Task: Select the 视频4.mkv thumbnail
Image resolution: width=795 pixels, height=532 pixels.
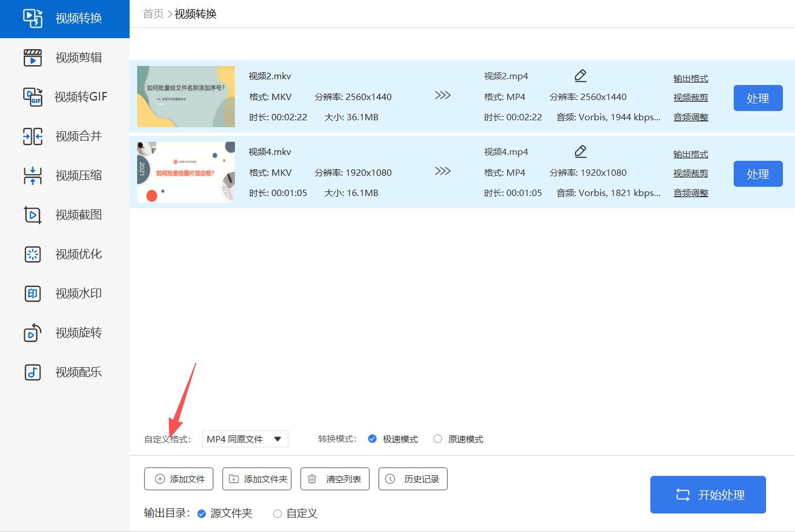Action: pyautogui.click(x=186, y=172)
